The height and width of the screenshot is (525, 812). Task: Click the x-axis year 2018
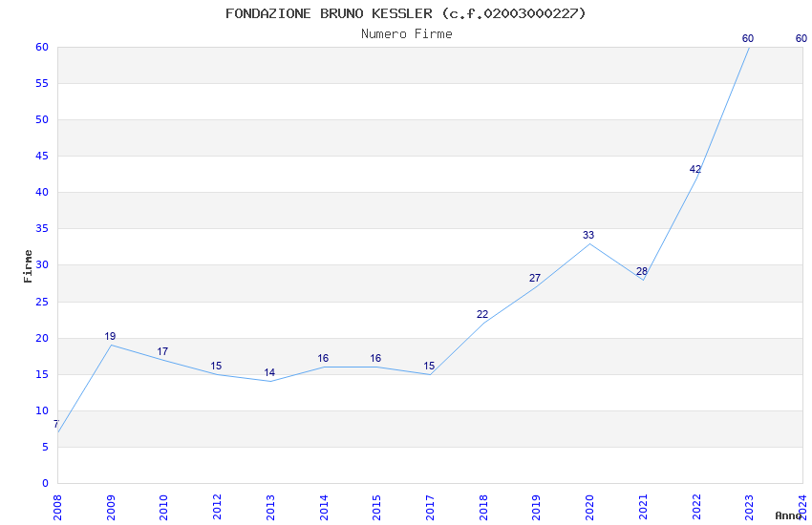pos(483,507)
